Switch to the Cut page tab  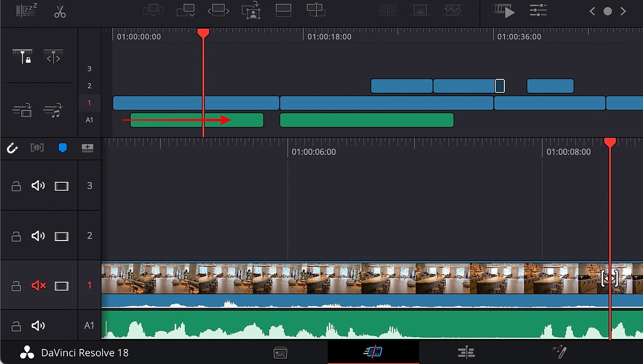[373, 352]
